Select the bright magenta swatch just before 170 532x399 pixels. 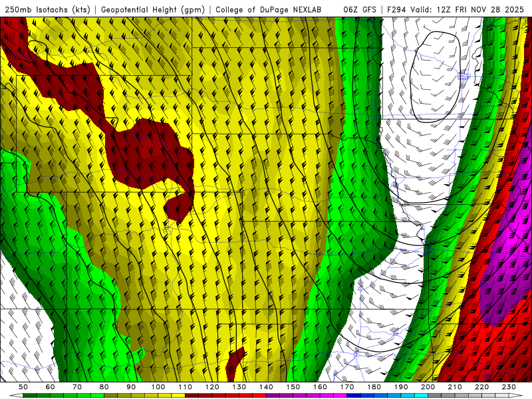pos(340,396)
